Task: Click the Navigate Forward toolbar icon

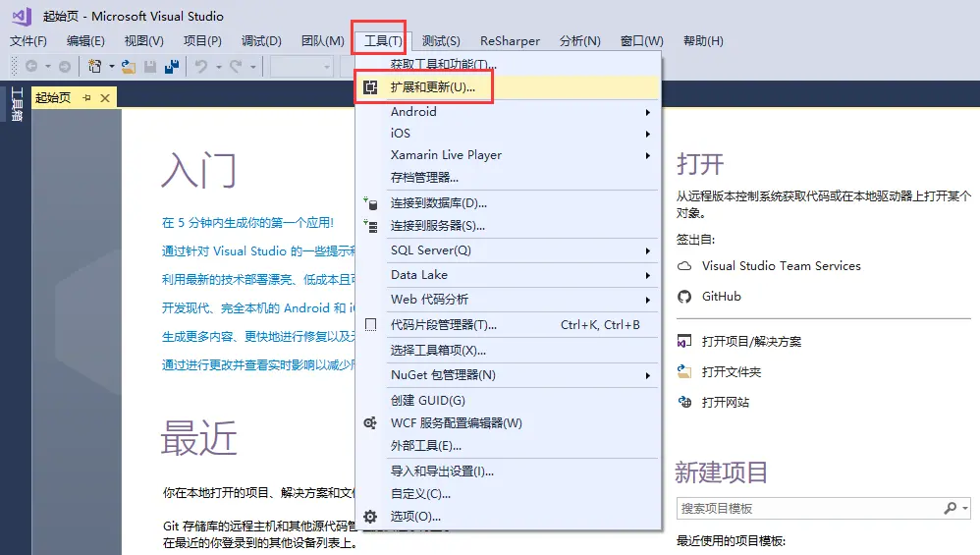Action: click(x=65, y=66)
